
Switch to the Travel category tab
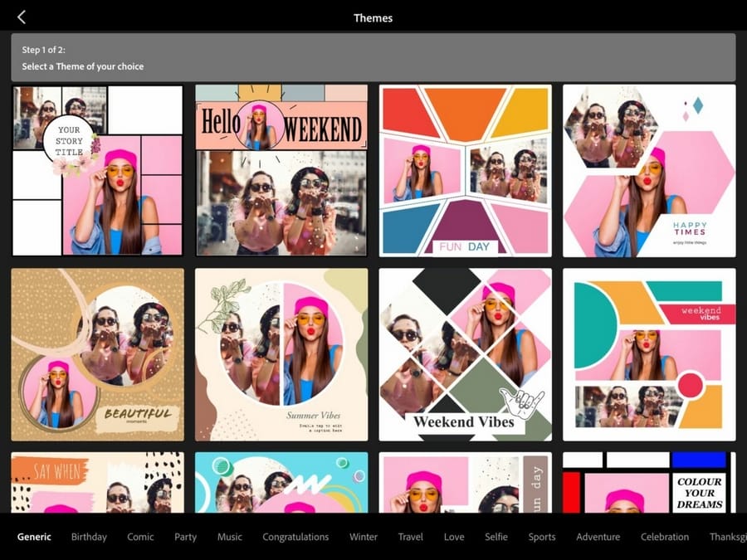click(411, 537)
